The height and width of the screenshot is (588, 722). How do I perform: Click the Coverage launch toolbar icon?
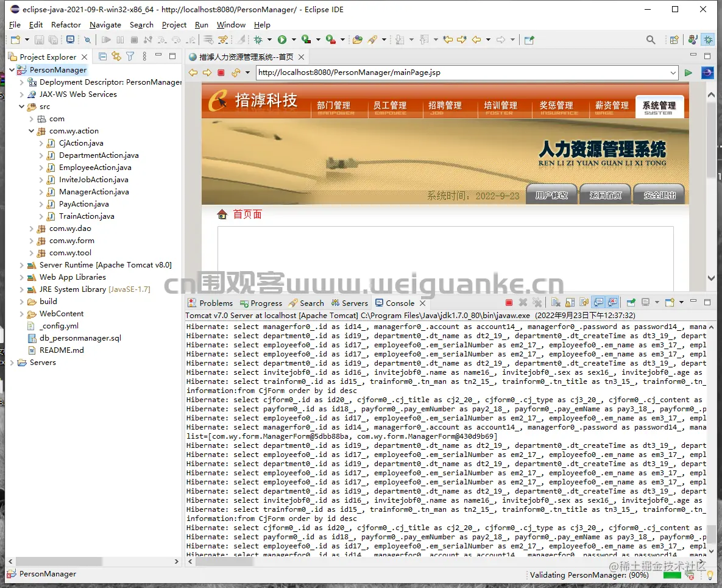pyautogui.click(x=306, y=40)
